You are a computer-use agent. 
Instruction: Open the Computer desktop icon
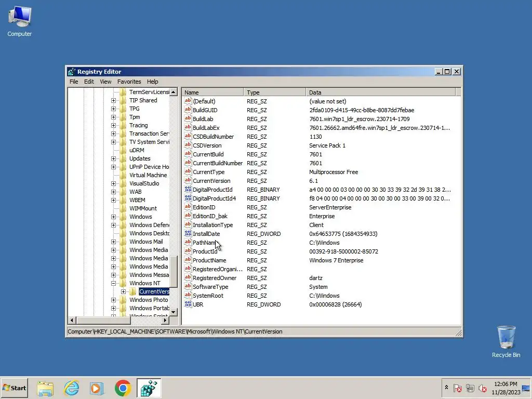pyautogui.click(x=19, y=22)
